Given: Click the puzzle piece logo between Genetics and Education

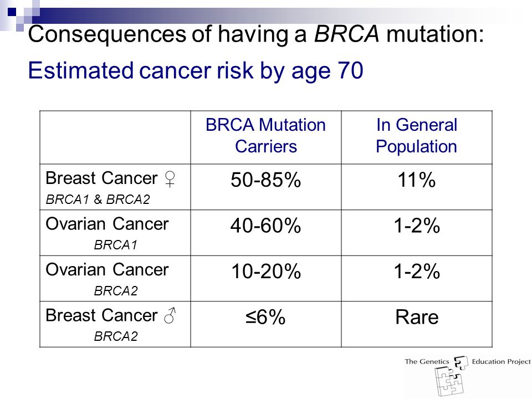Looking at the screenshot, I should [x=461, y=362].
